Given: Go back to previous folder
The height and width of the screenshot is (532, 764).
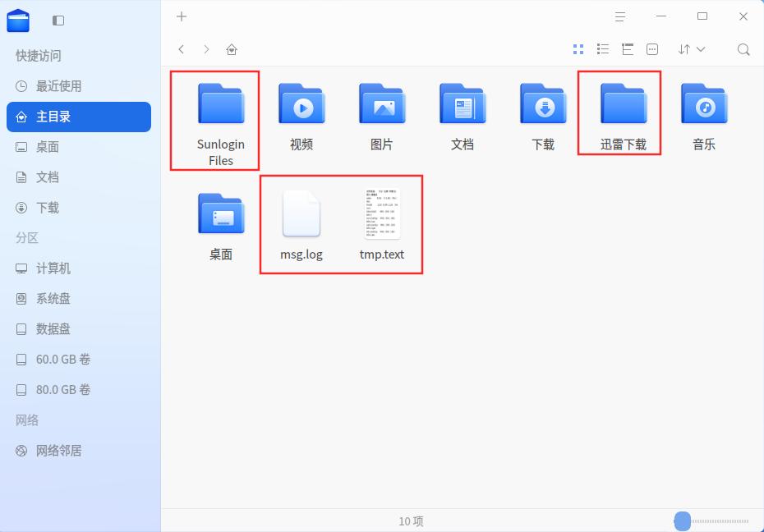Looking at the screenshot, I should pos(182,49).
